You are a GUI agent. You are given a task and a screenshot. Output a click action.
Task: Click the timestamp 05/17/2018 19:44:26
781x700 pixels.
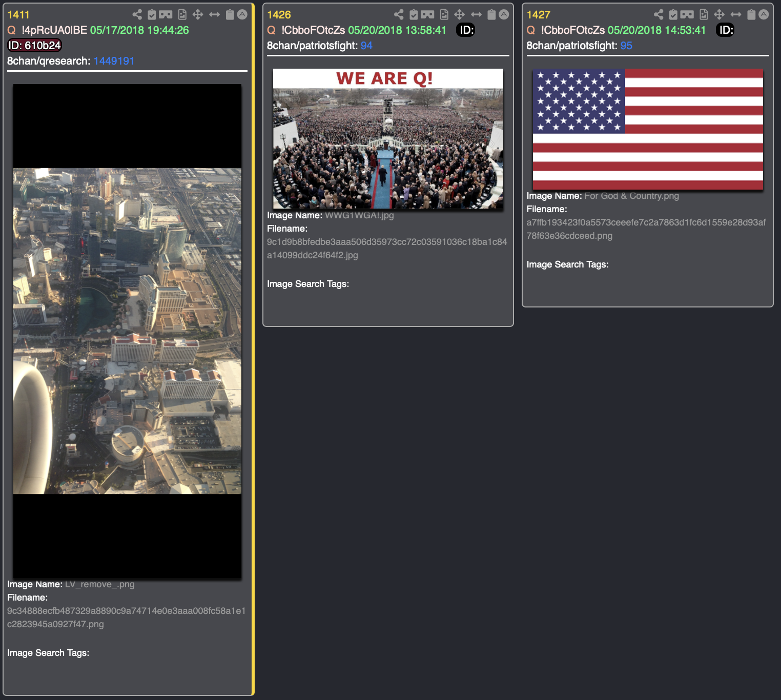(139, 30)
